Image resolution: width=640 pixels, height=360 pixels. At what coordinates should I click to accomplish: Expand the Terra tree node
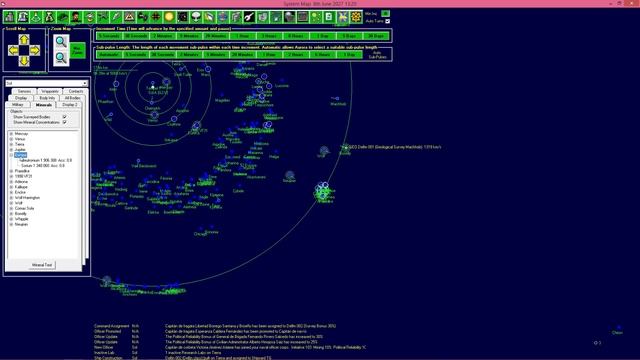(11, 144)
